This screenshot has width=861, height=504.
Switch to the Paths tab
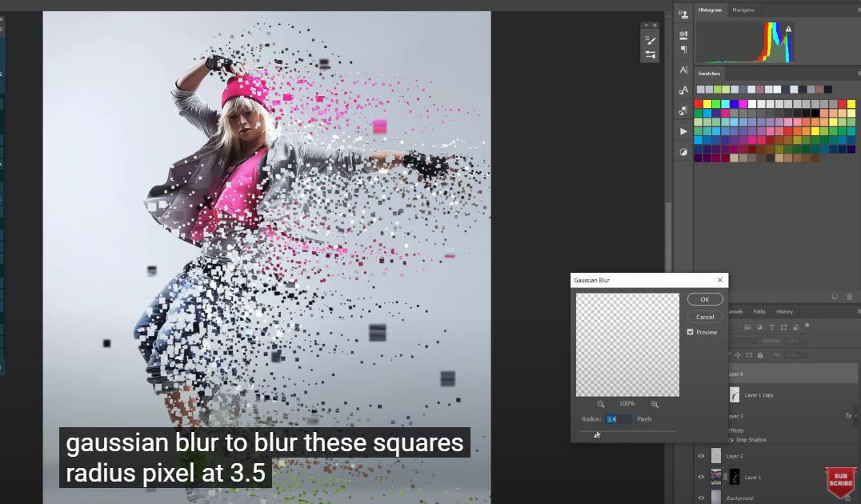point(759,311)
